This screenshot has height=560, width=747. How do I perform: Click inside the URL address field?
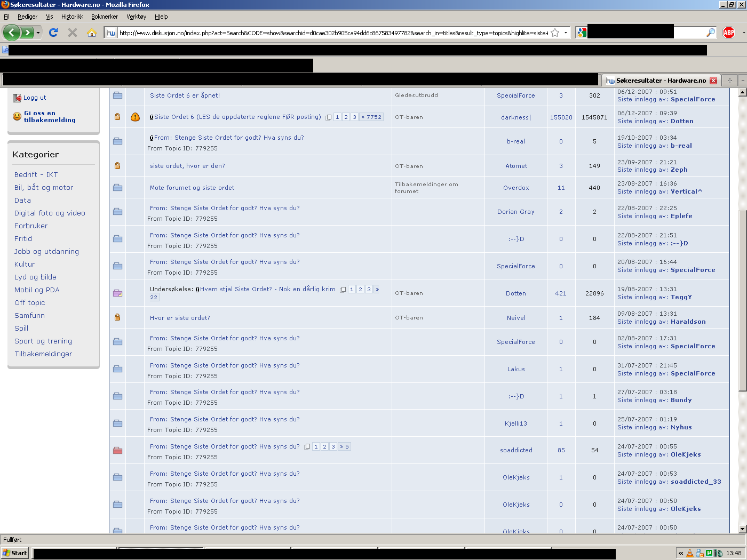tap(333, 33)
